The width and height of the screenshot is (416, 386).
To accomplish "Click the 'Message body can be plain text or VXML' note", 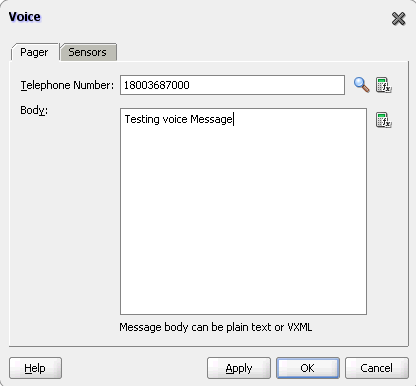I will tap(216, 327).
